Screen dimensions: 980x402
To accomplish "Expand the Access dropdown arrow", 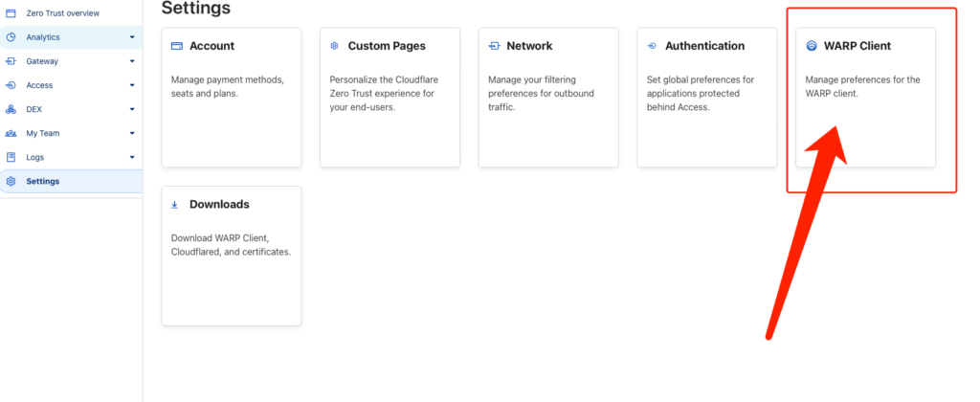I will coord(132,85).
